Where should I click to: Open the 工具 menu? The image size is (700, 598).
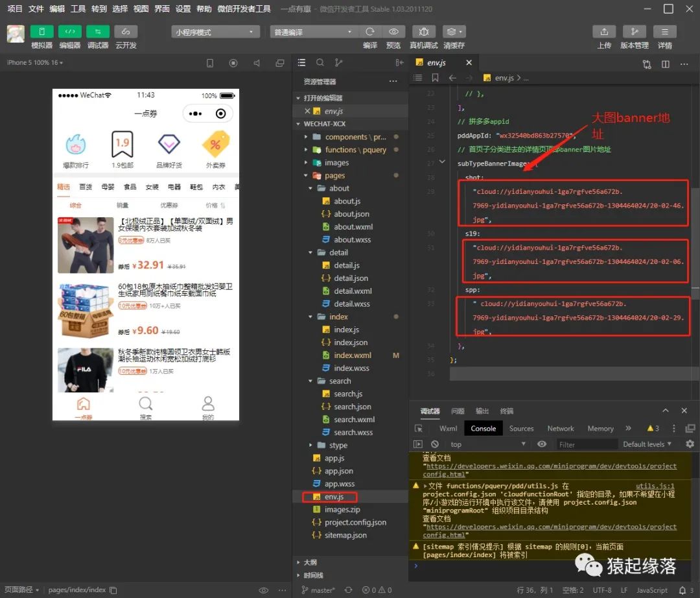point(78,9)
